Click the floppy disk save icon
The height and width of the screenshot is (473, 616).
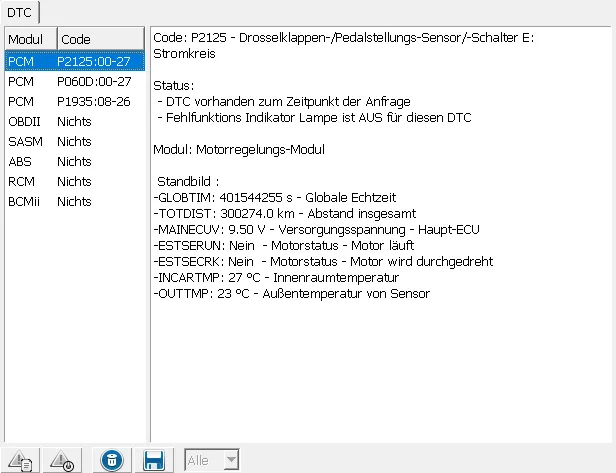tap(154, 460)
